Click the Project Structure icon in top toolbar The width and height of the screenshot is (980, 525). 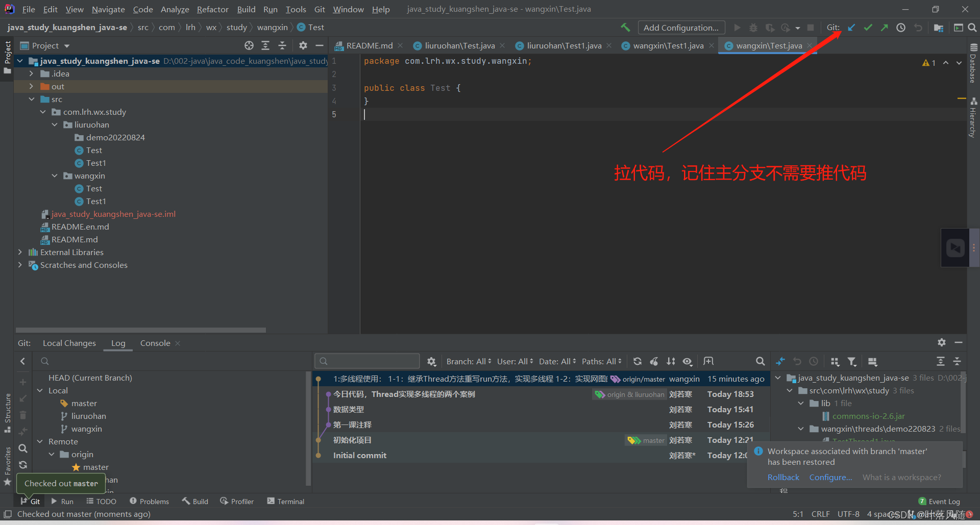click(x=938, y=28)
